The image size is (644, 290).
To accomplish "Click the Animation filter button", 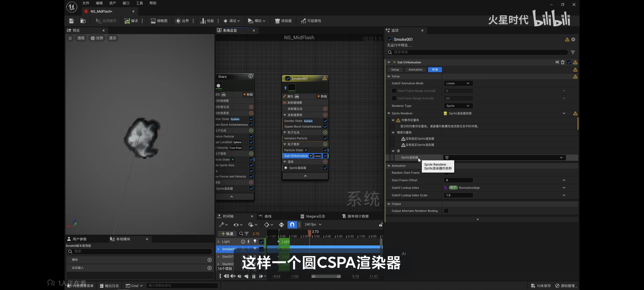I will tap(415, 70).
